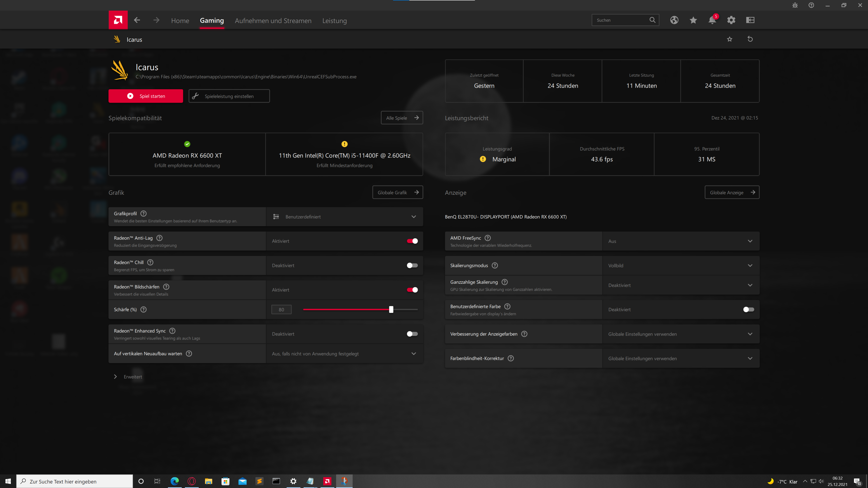Image resolution: width=868 pixels, height=488 pixels.
Task: Show help for Radeon Bildschärfen
Action: [x=166, y=287]
